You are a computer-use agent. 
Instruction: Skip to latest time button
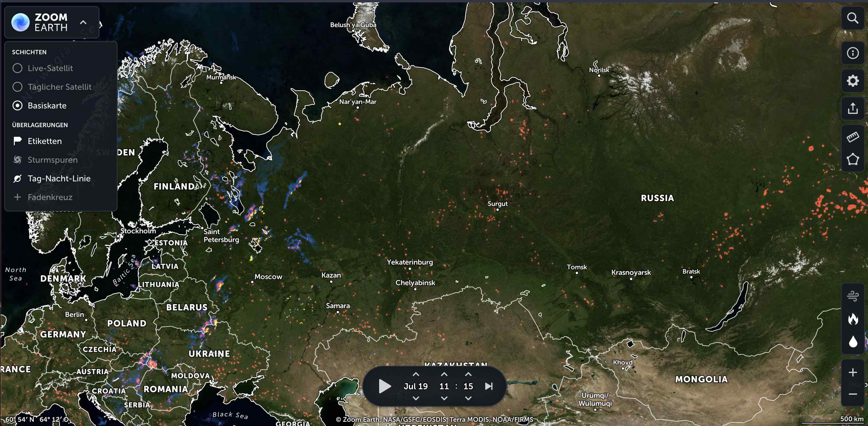pyautogui.click(x=489, y=386)
